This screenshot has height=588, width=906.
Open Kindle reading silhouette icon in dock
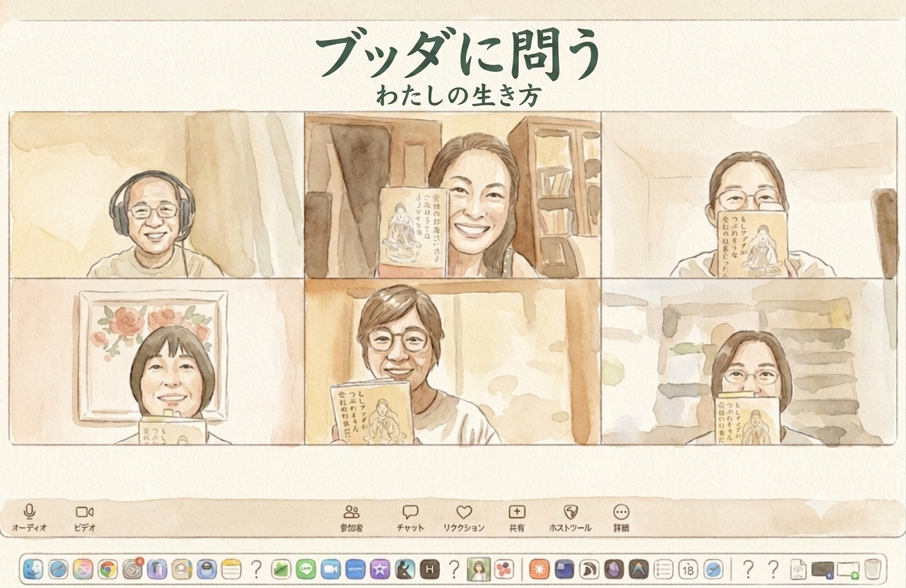(405, 569)
